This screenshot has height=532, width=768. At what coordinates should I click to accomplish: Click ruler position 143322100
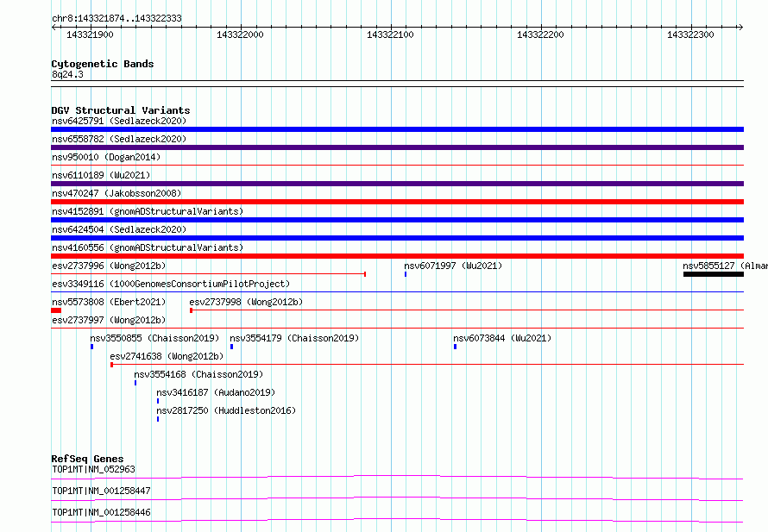390,34
